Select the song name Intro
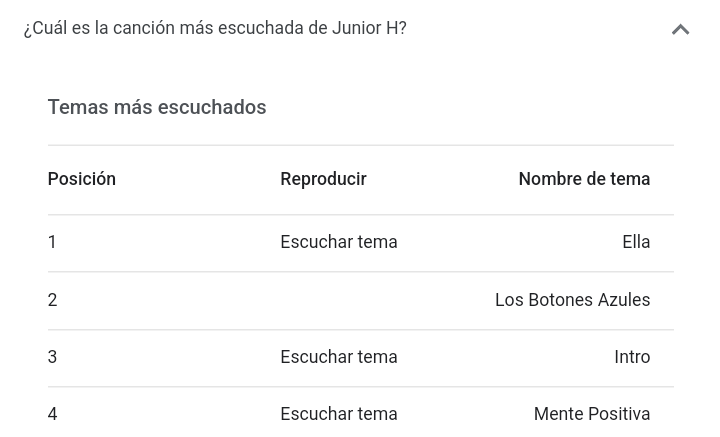Viewport: 720px width, 437px height. tap(632, 357)
